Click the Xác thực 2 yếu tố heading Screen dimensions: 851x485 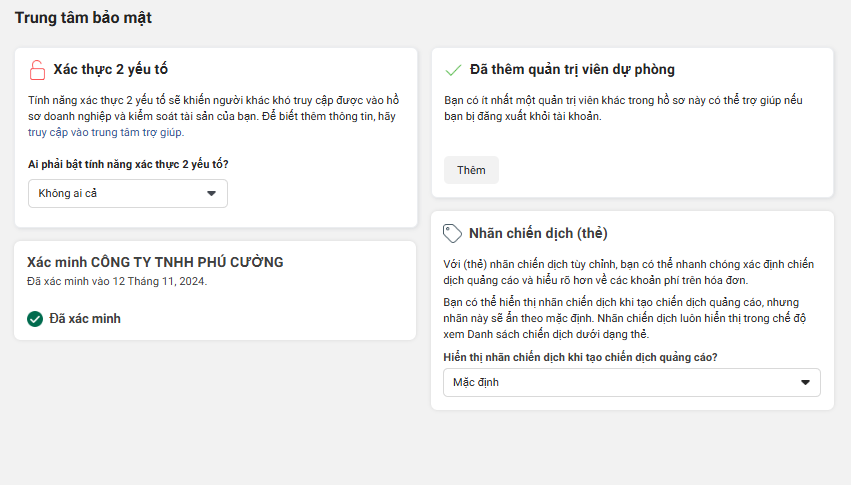pyautogui.click(x=110, y=70)
